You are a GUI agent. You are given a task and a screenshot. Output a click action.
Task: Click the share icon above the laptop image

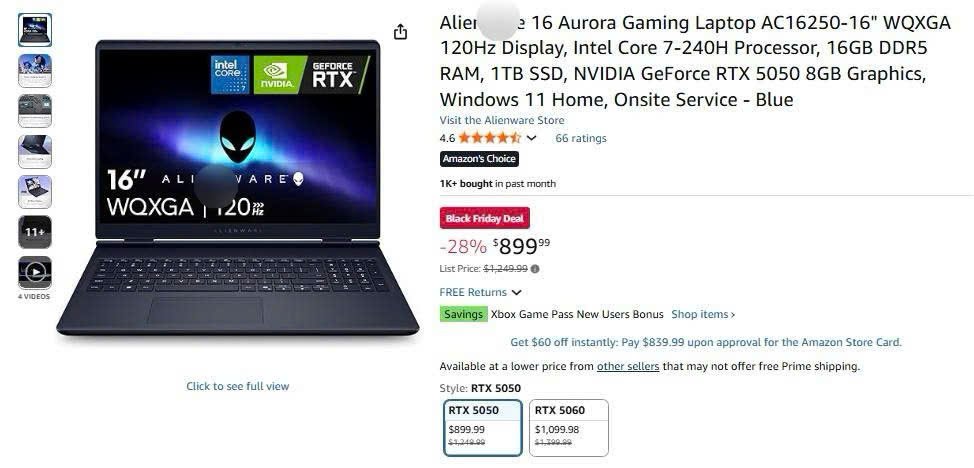coord(401,32)
